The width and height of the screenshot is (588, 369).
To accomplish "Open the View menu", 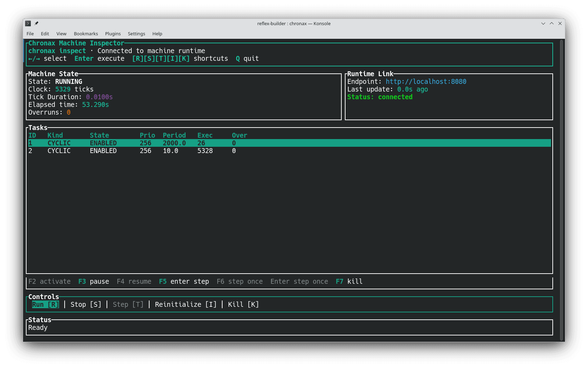I will (x=61, y=34).
